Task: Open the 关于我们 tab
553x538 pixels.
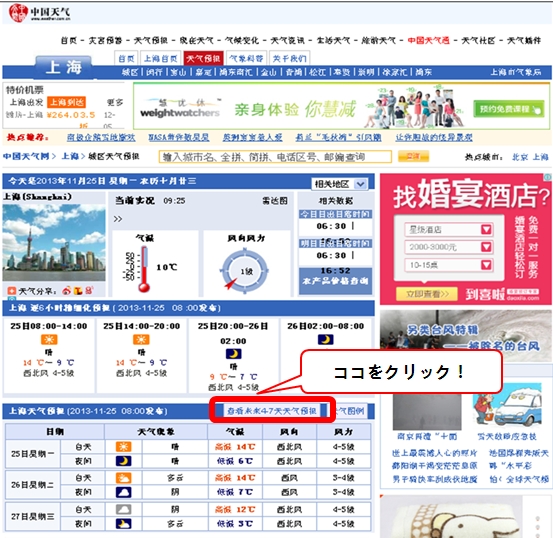Action: 290,58
